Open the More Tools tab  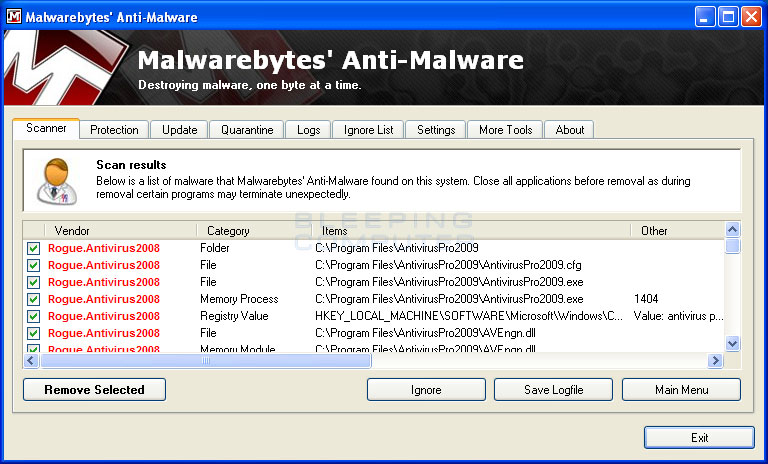coord(505,130)
